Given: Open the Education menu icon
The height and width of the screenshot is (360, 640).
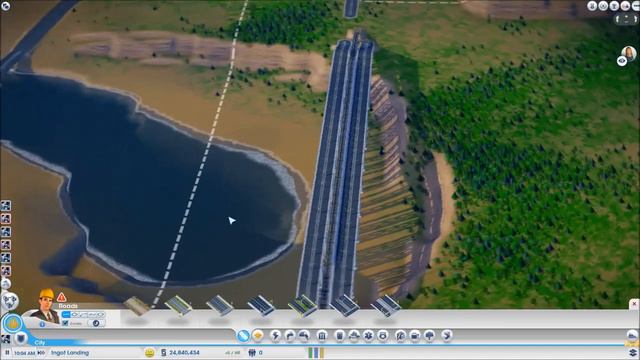Looking at the screenshot, I should 401,336.
